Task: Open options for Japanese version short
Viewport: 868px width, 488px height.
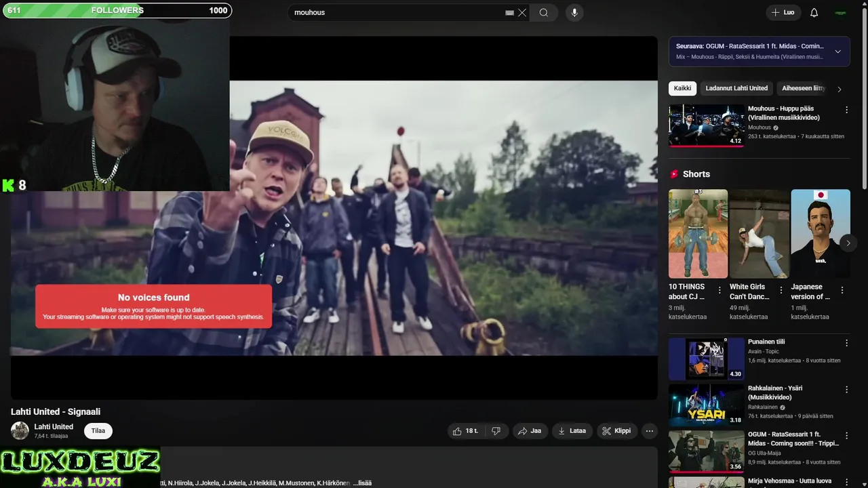Action: tap(842, 290)
